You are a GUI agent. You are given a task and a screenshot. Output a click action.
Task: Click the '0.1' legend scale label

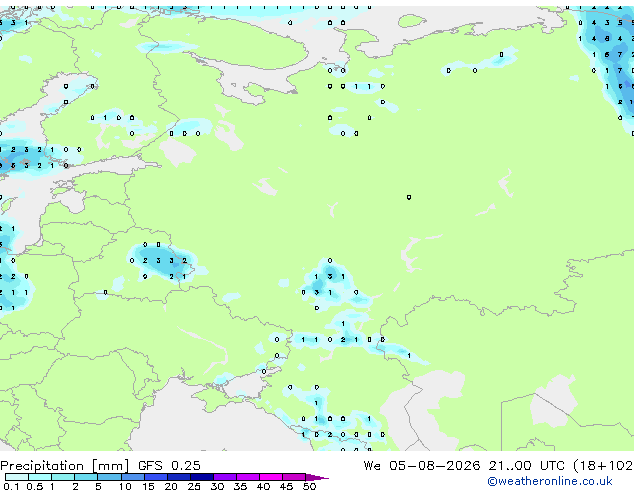click(11, 486)
